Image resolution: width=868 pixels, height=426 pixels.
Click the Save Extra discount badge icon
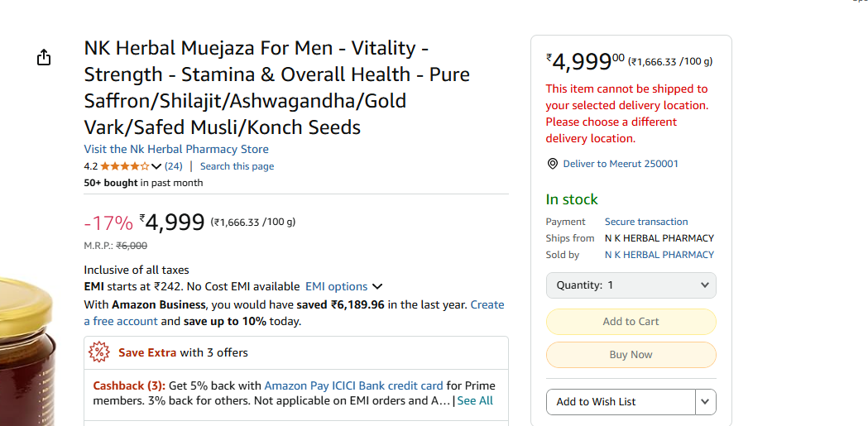[99, 352]
